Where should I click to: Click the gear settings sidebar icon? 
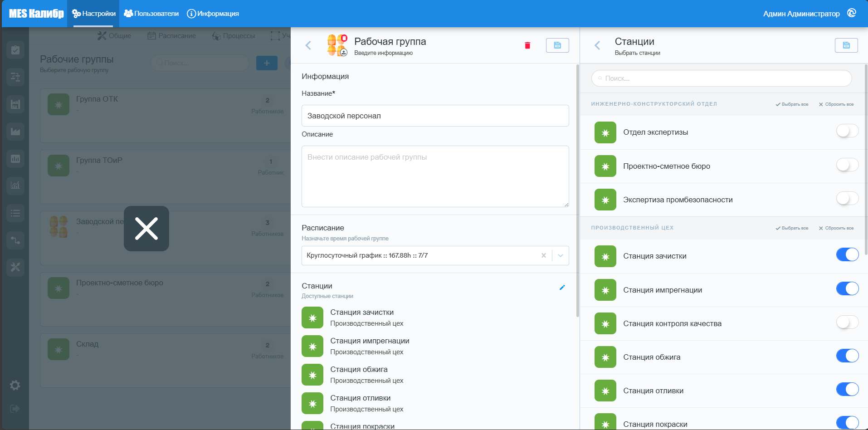15,386
